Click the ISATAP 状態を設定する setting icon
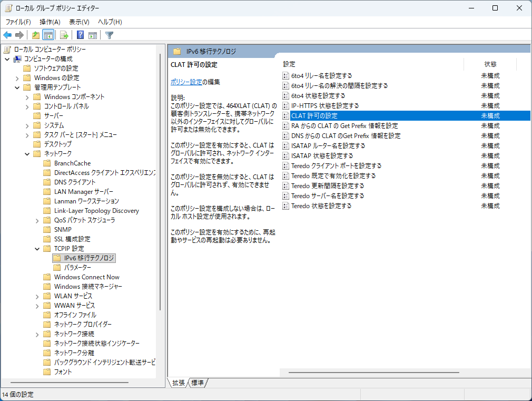Screen dimensions: 532x401 click(285, 156)
